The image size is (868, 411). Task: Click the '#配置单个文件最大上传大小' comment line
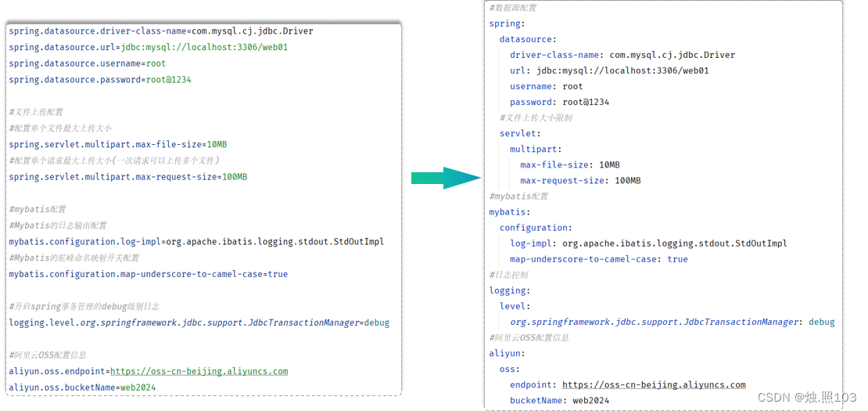pos(60,128)
